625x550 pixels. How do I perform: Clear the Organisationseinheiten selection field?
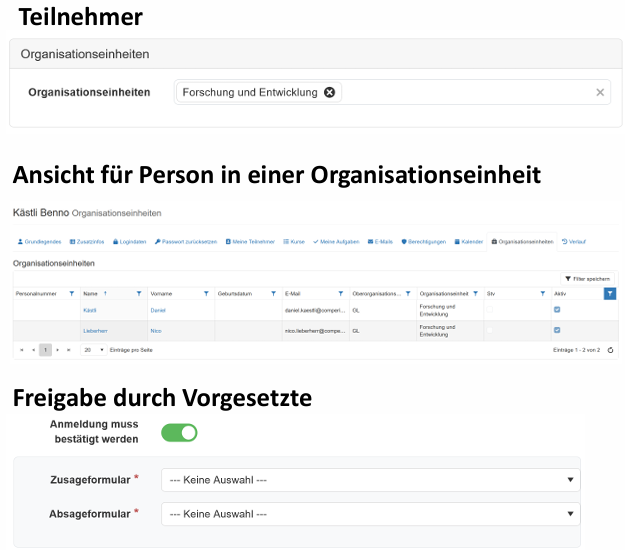pyautogui.click(x=600, y=92)
